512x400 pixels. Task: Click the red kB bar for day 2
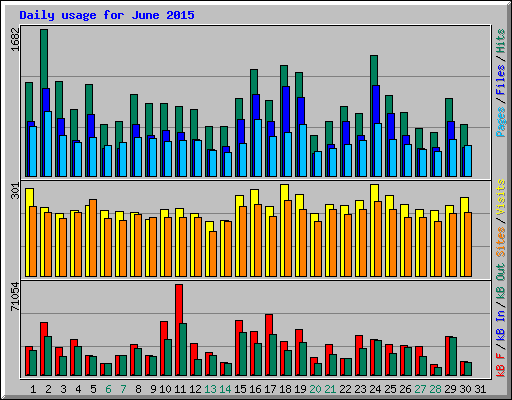[44, 329]
